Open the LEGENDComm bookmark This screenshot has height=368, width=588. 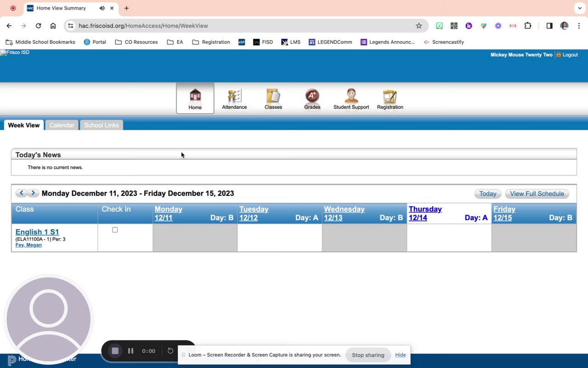pyautogui.click(x=330, y=42)
